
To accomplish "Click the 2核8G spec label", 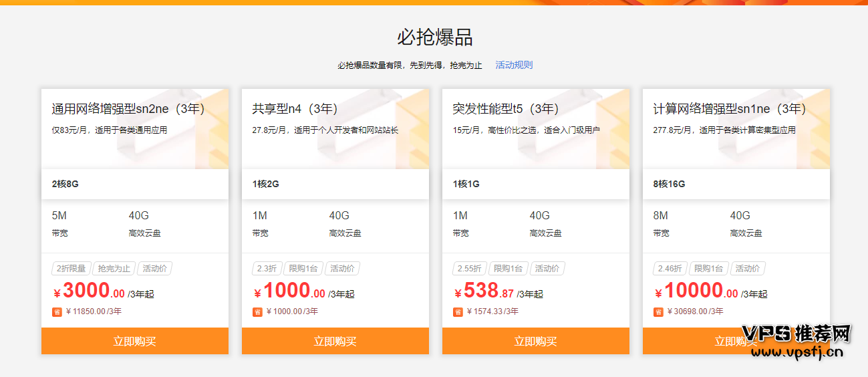I will pos(65,184).
